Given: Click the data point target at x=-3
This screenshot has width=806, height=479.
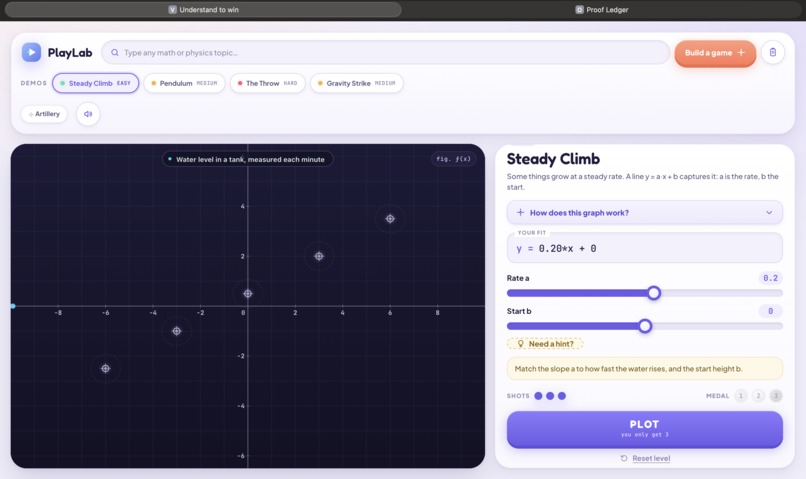Looking at the screenshot, I should (x=176, y=331).
